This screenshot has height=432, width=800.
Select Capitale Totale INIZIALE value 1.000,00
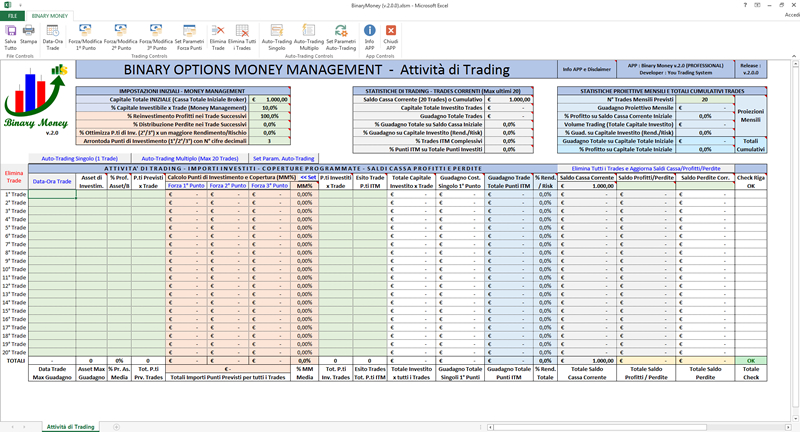tap(269, 99)
